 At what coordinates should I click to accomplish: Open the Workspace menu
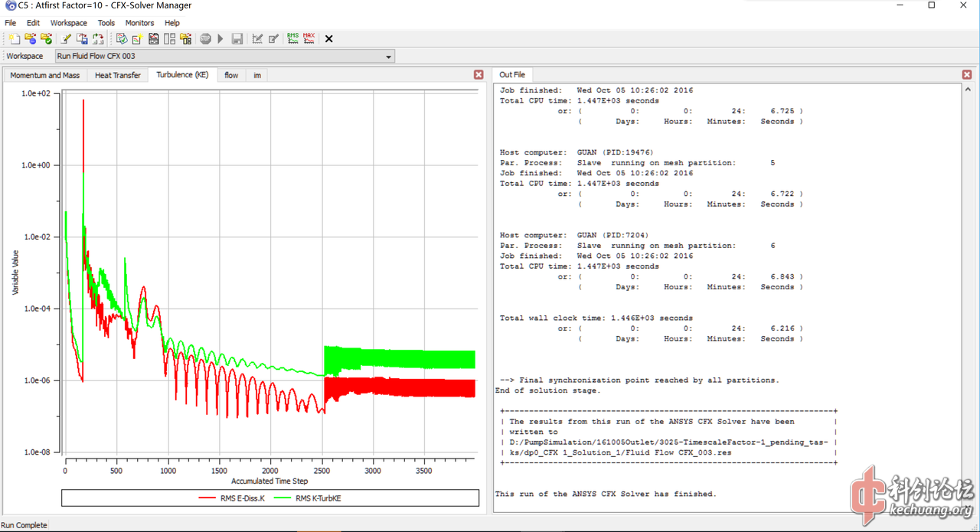69,23
